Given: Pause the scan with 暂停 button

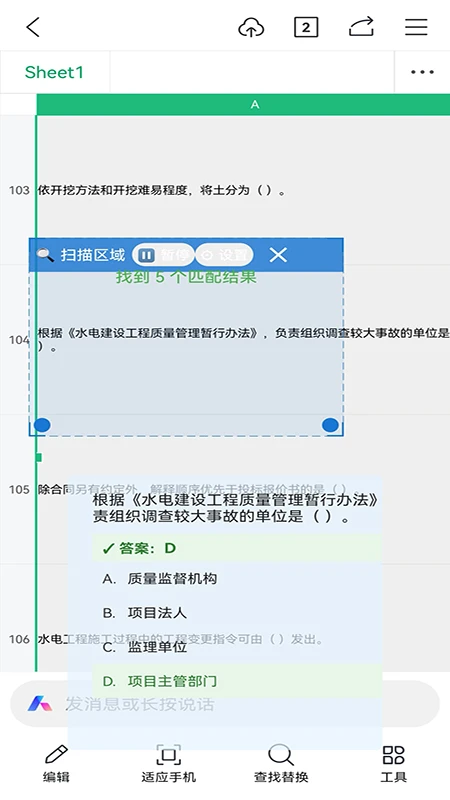Looking at the screenshot, I should click(x=163, y=255).
